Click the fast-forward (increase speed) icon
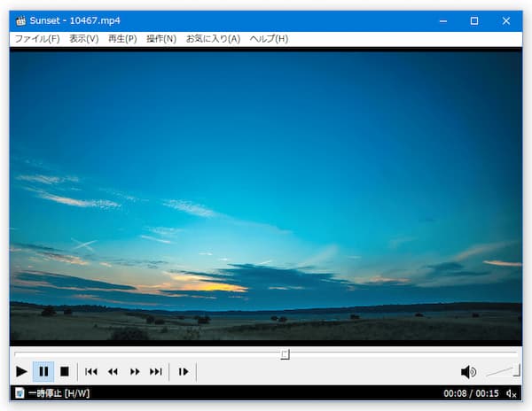This screenshot has height=411, width=532. (x=135, y=372)
